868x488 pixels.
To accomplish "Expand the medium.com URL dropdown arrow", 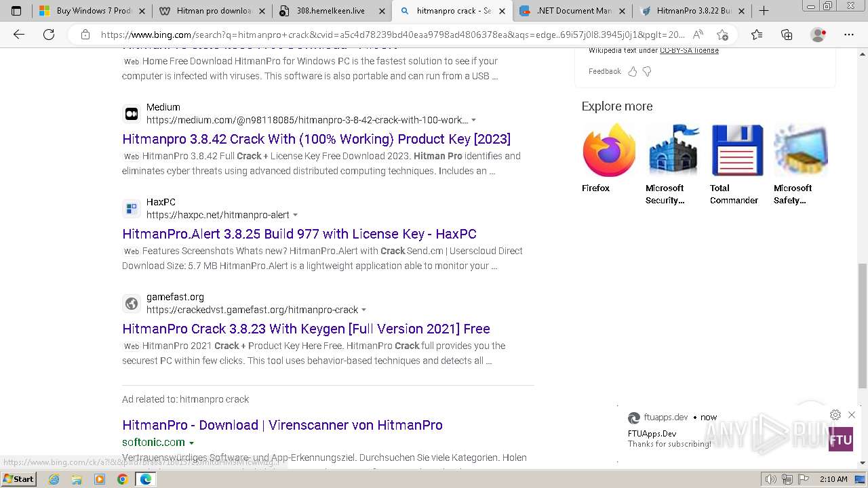I will [x=473, y=120].
